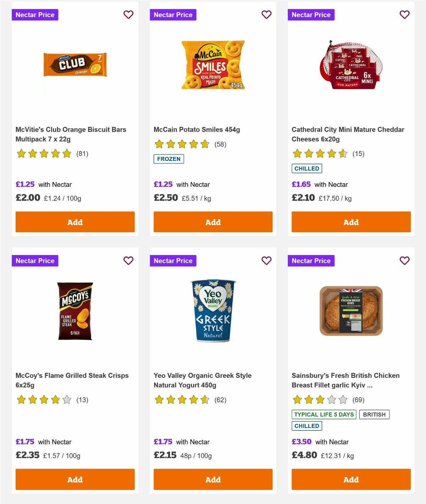Toggle favourite heart on Yeo Valley yogurt

click(x=266, y=260)
